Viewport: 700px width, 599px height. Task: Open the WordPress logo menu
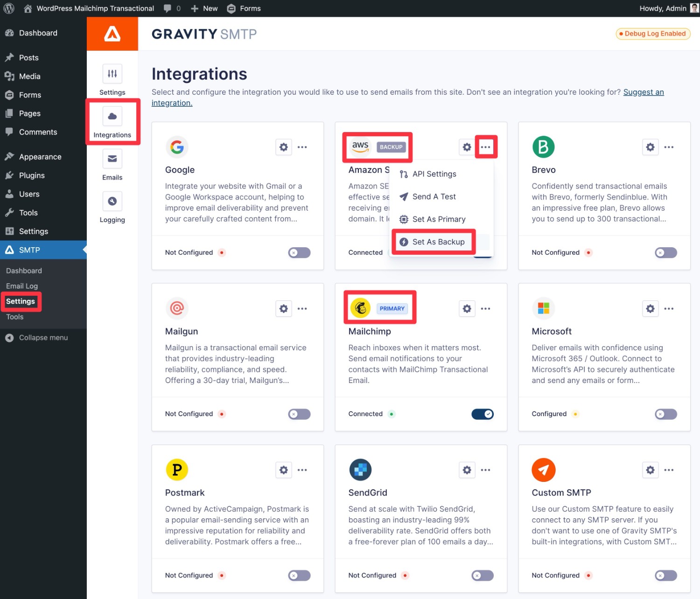pos(9,8)
